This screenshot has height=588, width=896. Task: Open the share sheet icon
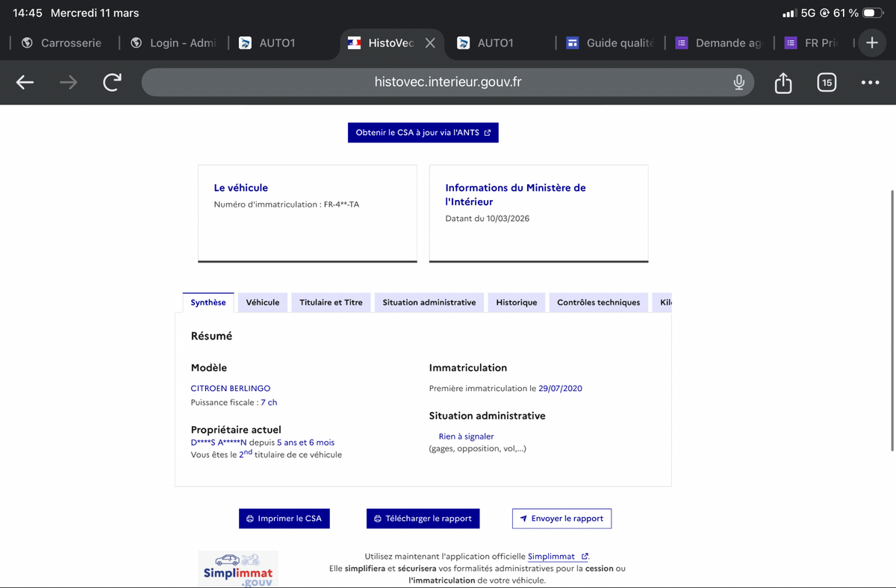[783, 82]
